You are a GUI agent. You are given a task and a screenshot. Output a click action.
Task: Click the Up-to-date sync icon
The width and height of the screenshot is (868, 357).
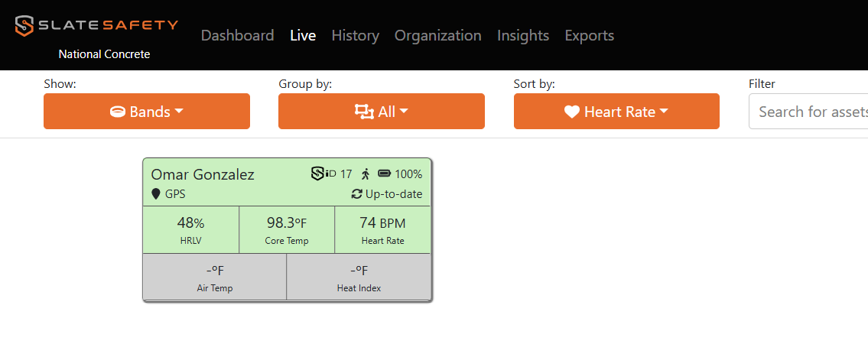[x=357, y=194]
